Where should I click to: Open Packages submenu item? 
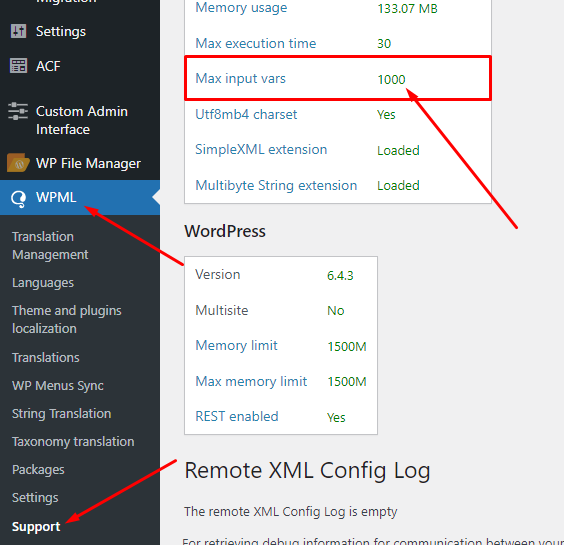pyautogui.click(x=38, y=470)
